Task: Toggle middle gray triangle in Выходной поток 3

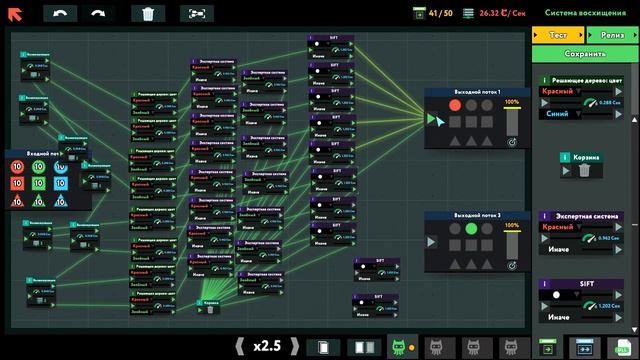Action: tap(471, 264)
